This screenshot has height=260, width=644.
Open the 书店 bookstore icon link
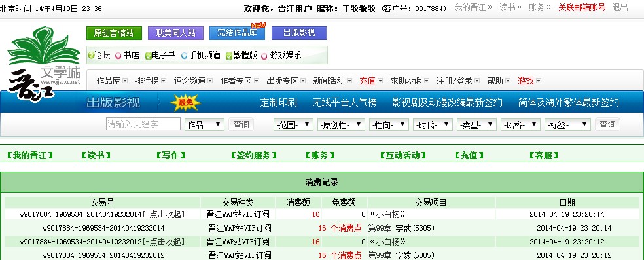tap(118, 56)
